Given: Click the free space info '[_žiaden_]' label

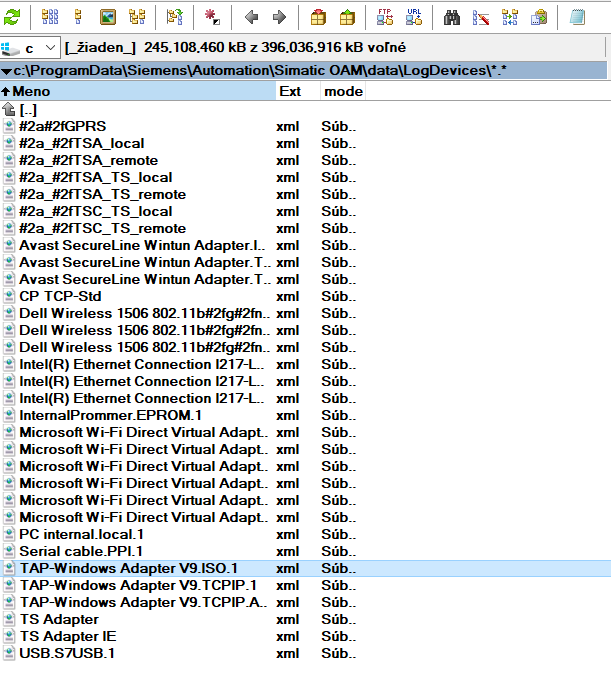Looking at the screenshot, I should click(x=100, y=47).
